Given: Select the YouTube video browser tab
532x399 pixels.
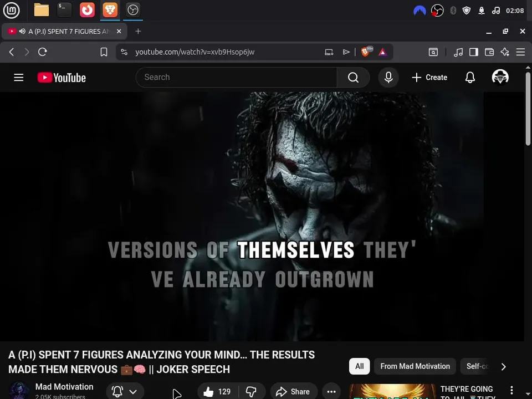Looking at the screenshot, I should [64, 31].
